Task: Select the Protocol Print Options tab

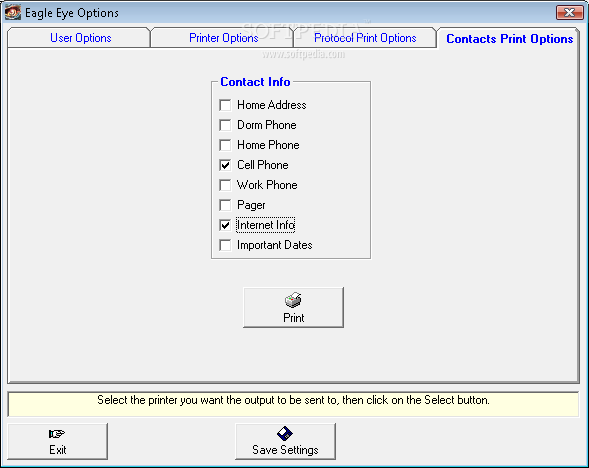Action: tap(365, 38)
